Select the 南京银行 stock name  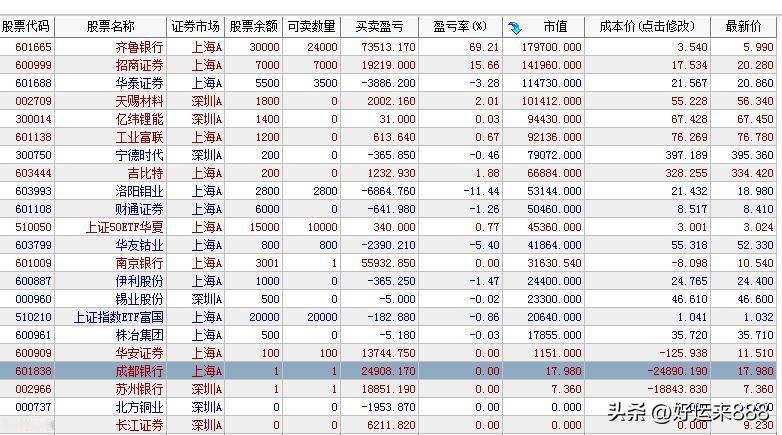(139, 263)
